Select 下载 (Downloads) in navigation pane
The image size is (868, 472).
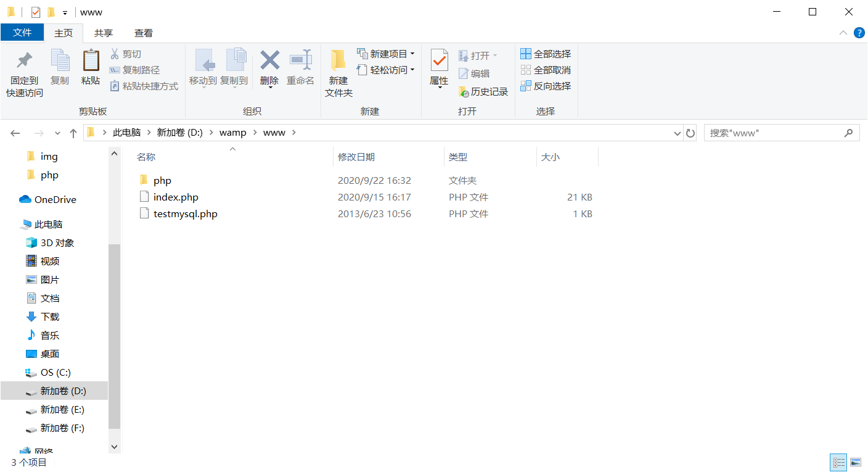50,317
